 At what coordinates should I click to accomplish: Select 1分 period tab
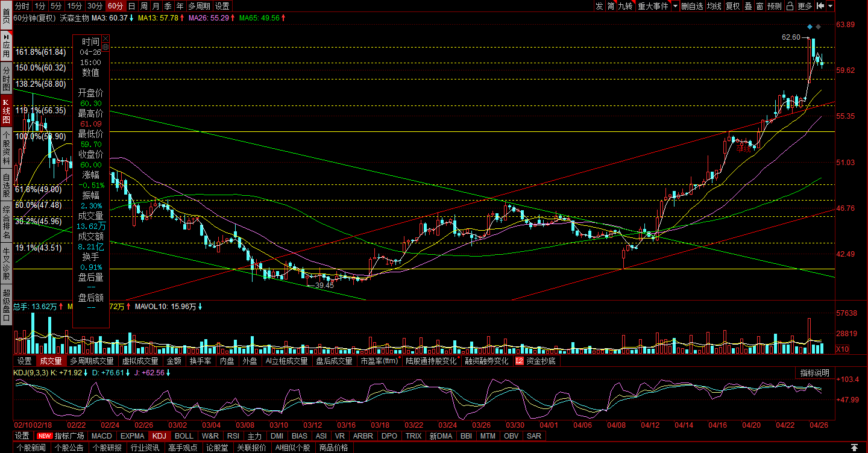tap(40, 6)
